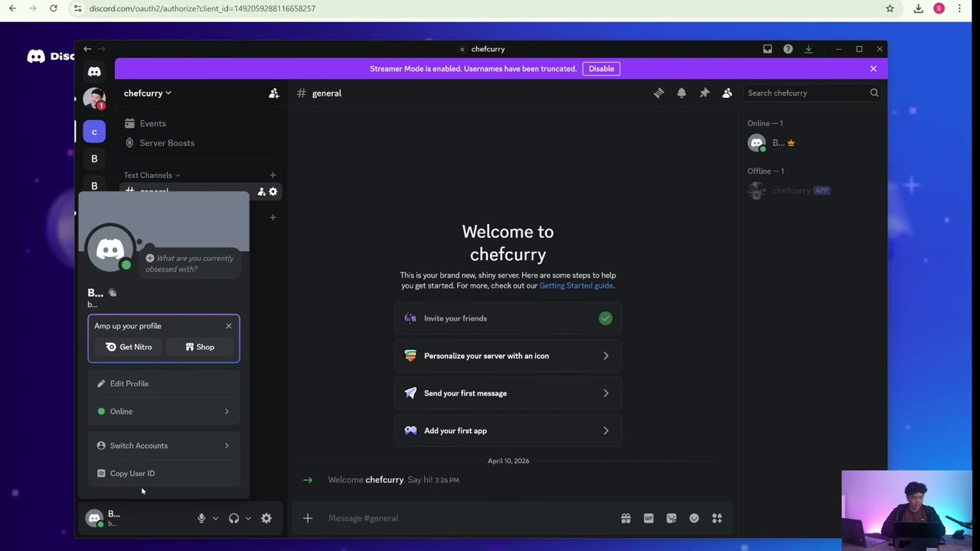Open the Threads icon in channel header
The image size is (980, 551).
(x=658, y=93)
